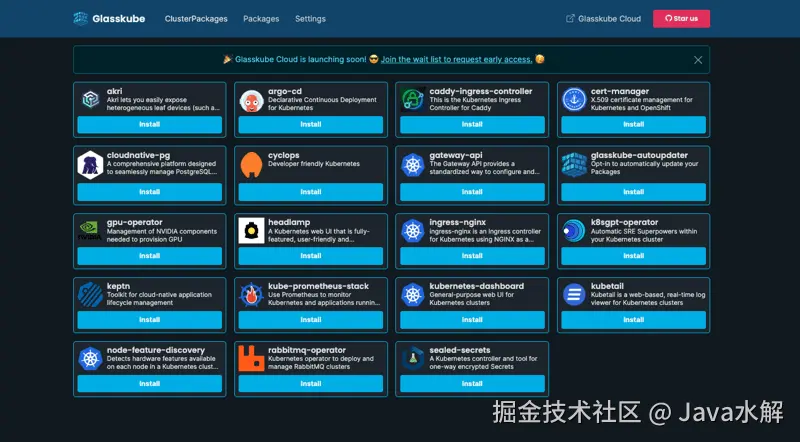Click the "argo-cd" package title

pos(285,91)
